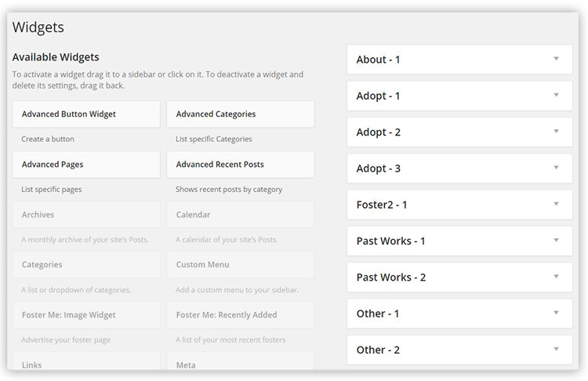This screenshot has width=588, height=381.
Task: Expand the Other - 1 sidebar arrow
Action: [556, 313]
